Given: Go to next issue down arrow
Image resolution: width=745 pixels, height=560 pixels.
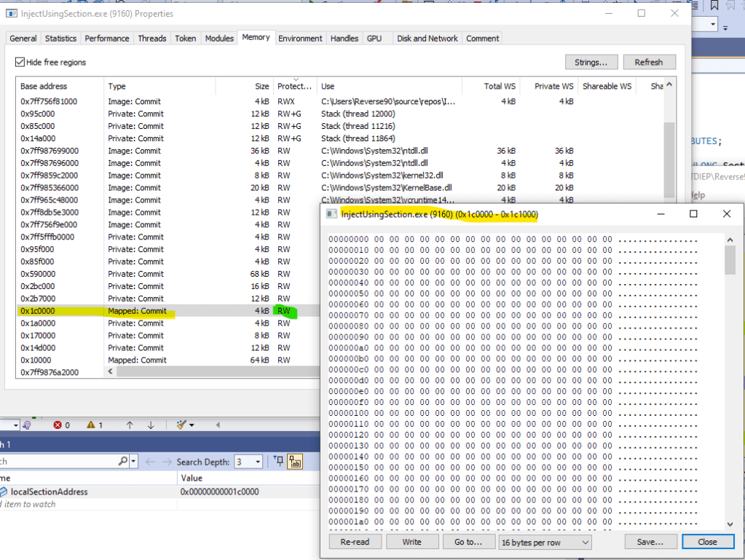Looking at the screenshot, I should pyautogui.click(x=151, y=425).
